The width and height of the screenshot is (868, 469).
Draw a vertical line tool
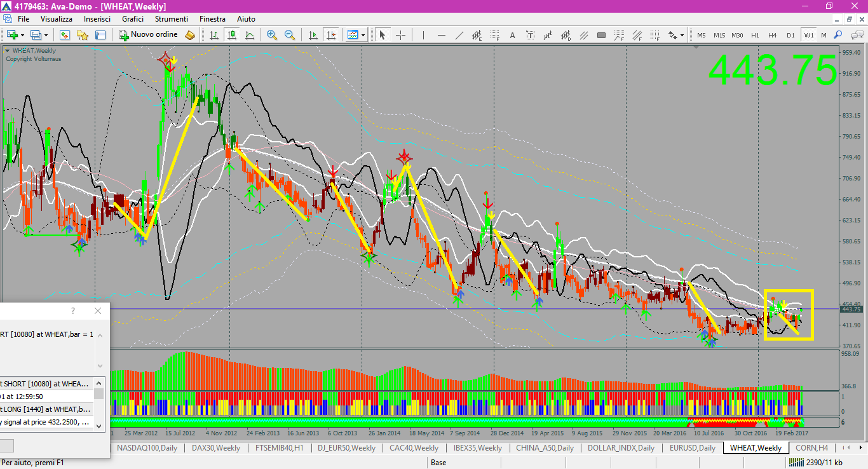tap(423, 35)
